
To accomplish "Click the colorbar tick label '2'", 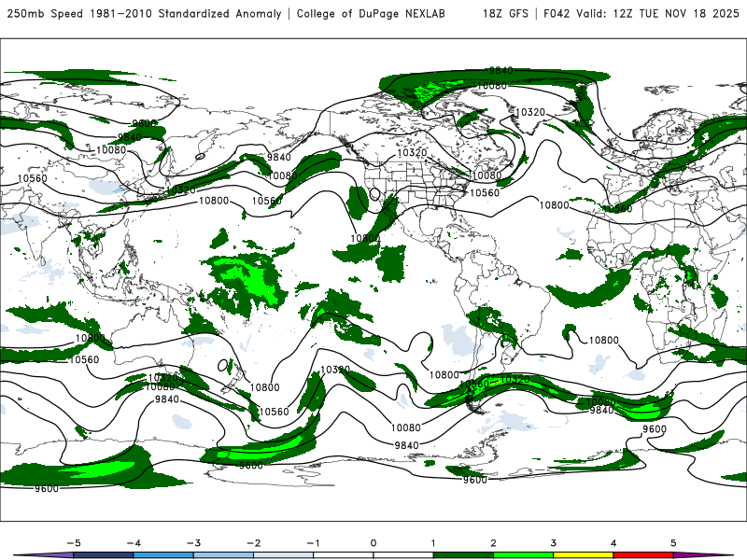I will click(x=494, y=543).
